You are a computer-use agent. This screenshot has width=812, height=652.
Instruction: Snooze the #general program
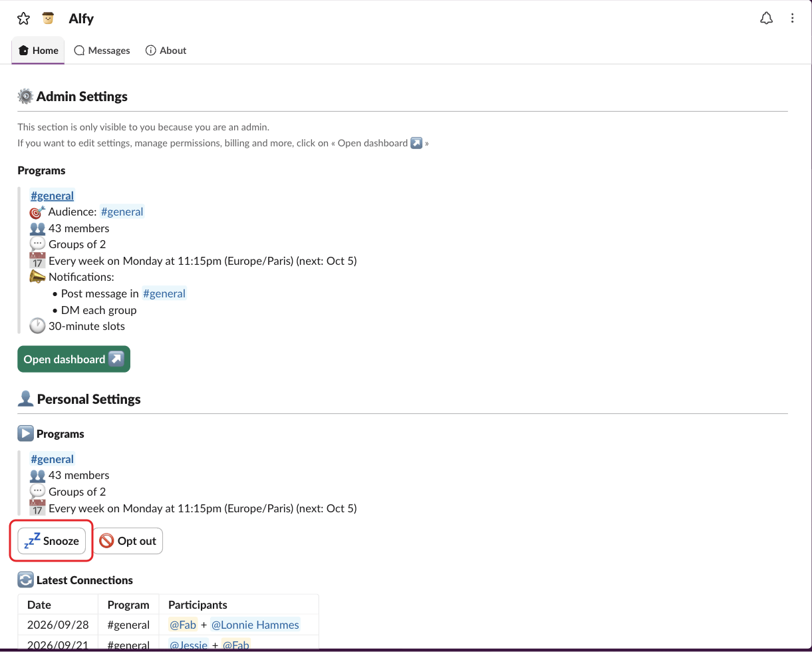[52, 541]
